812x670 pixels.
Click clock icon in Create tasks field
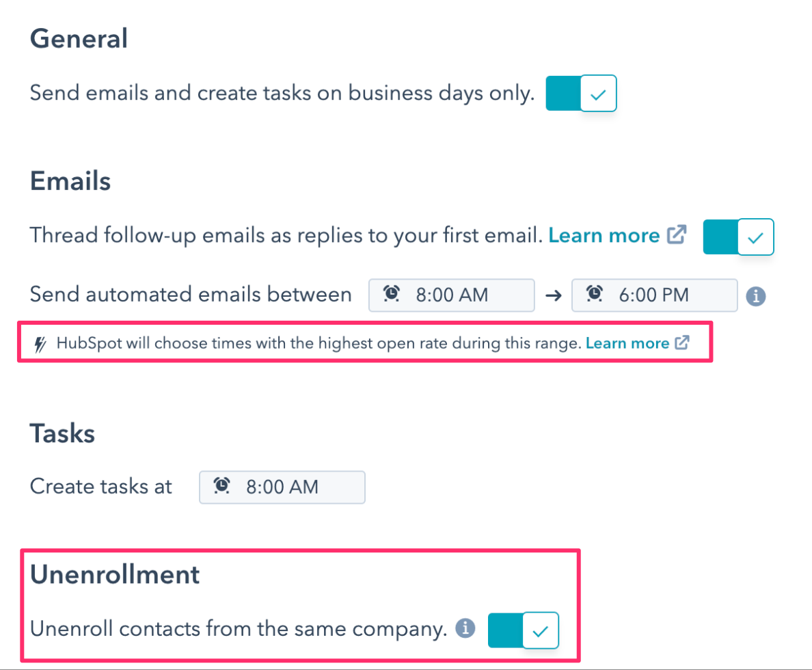pyautogui.click(x=222, y=486)
